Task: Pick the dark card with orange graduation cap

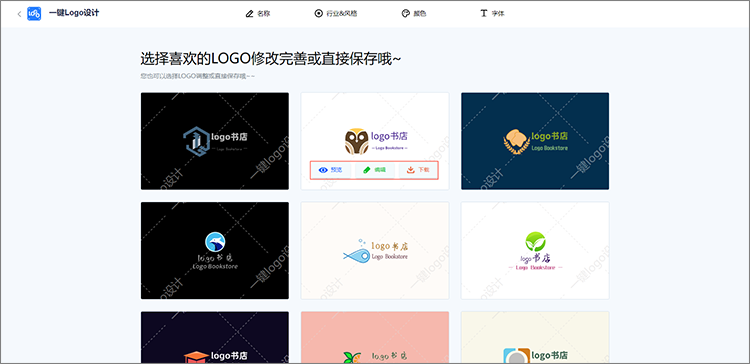Action: pyautogui.click(x=215, y=337)
